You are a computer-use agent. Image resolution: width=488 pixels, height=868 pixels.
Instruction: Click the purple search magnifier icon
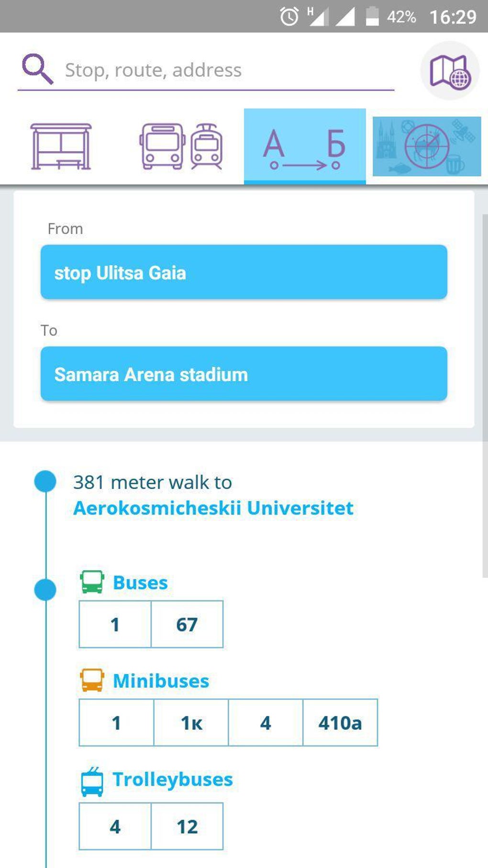[37, 69]
